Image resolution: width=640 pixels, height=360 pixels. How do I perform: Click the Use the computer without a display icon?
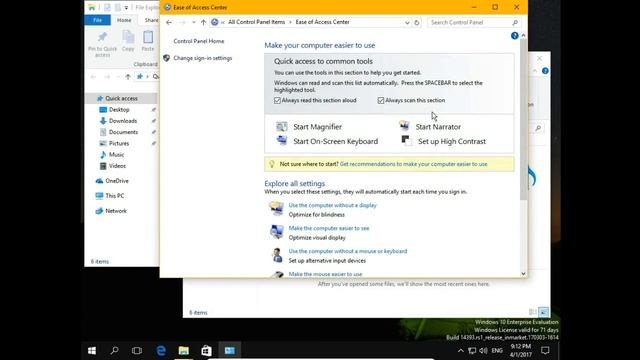[x=276, y=209]
